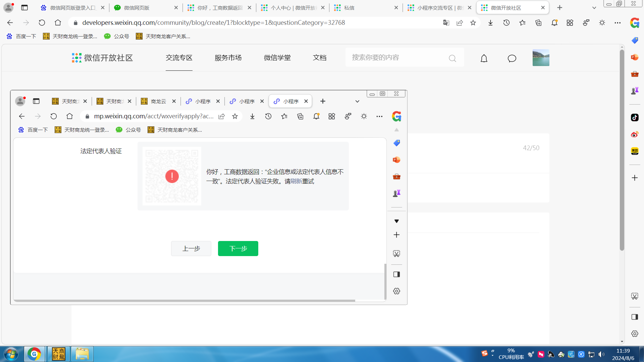The image size is (644, 362).
Task: Click the page vertical scrollbar
Action: point(622,151)
